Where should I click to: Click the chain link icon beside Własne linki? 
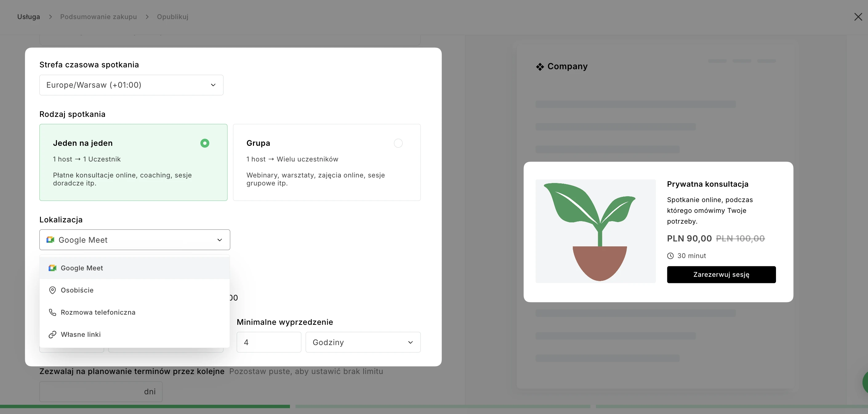[x=52, y=335]
